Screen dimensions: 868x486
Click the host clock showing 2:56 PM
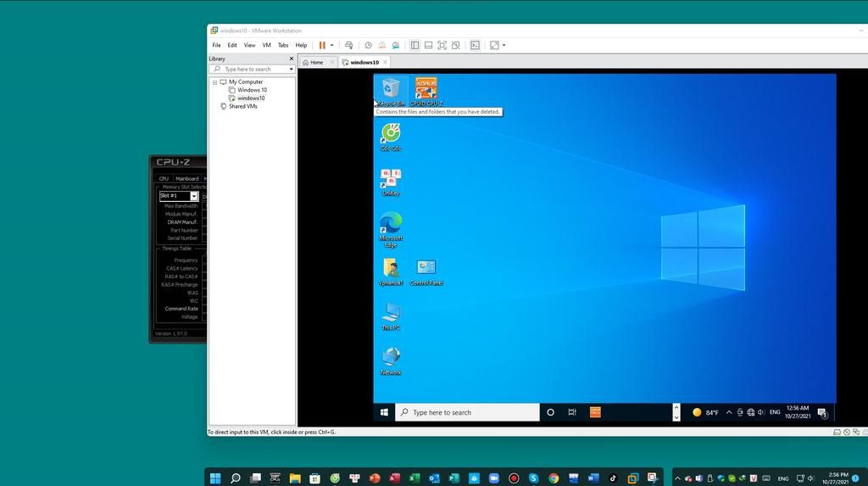pos(836,478)
